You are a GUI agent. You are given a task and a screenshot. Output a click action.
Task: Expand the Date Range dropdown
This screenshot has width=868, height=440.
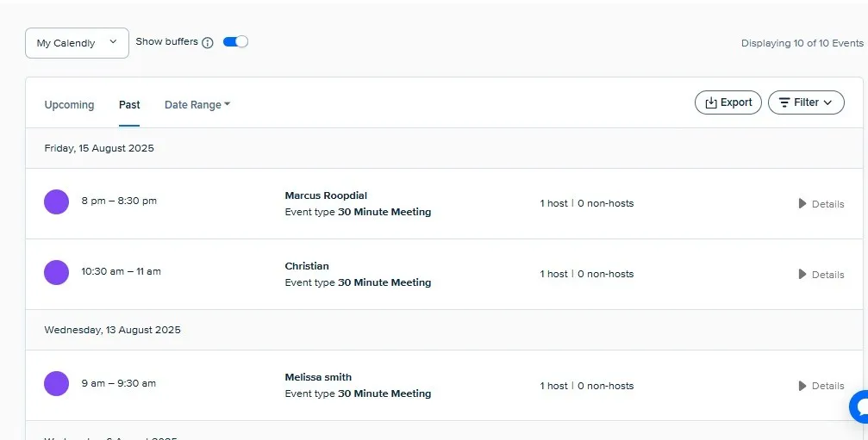197,105
